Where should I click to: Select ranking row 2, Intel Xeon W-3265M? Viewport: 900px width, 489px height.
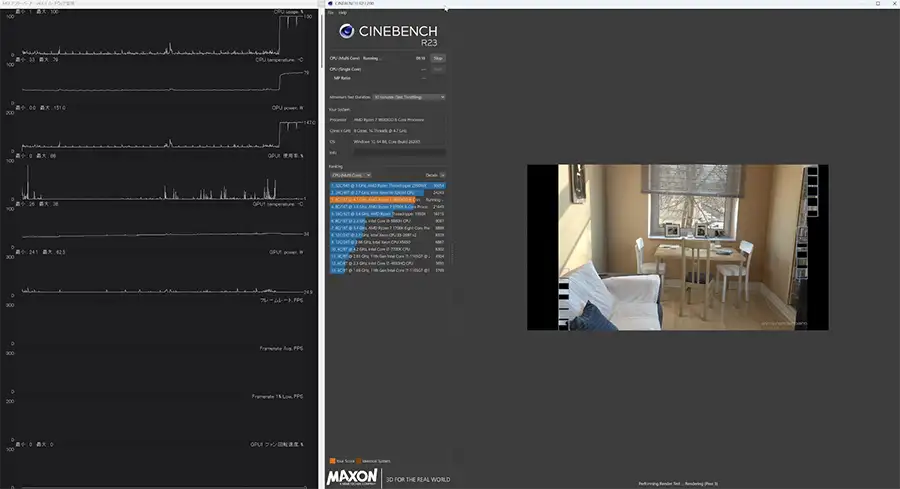(x=387, y=193)
